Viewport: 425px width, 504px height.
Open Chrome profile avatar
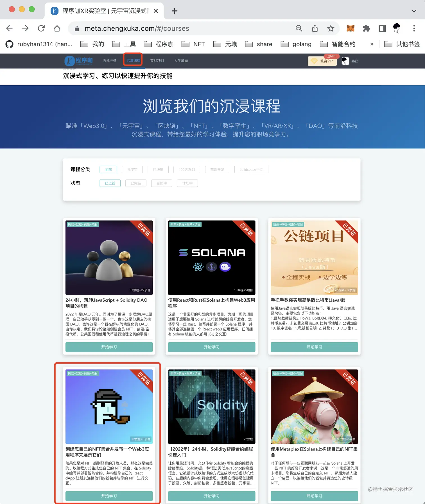pyautogui.click(x=397, y=28)
